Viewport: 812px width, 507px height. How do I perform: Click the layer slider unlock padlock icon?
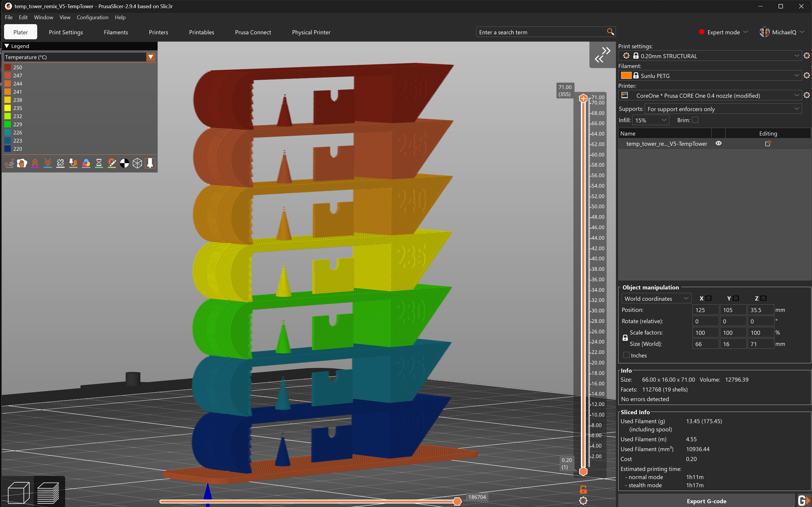tap(583, 490)
